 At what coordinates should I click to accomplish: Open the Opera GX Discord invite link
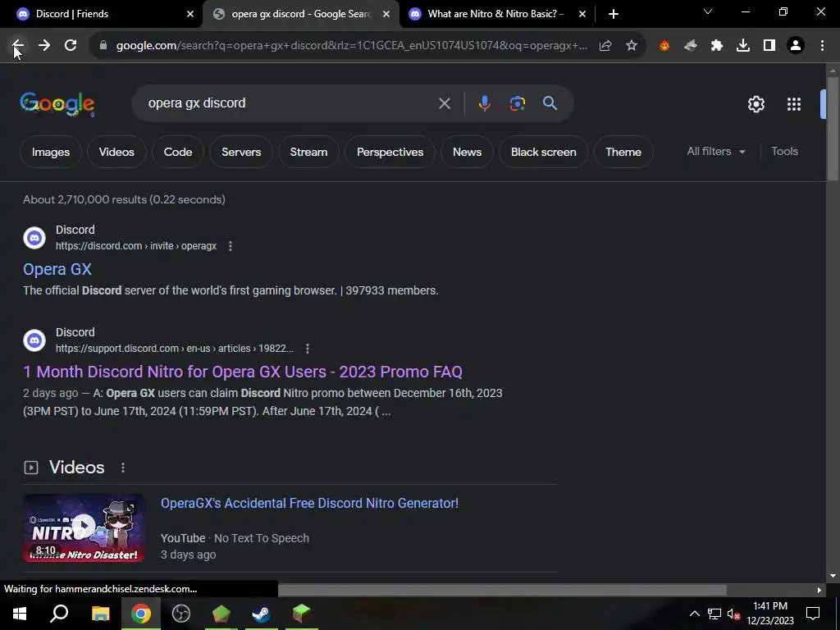point(57,269)
